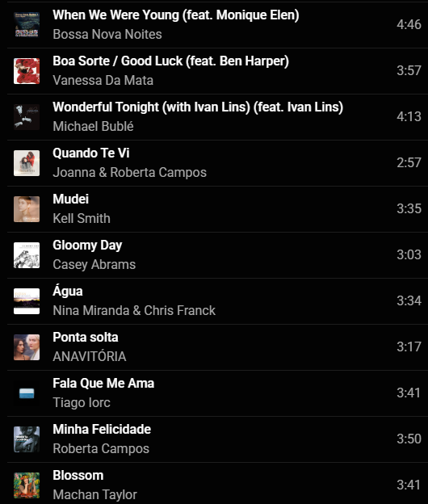Click artist name ANAVITÓRIA
The width and height of the screenshot is (428, 504).
[90, 356]
